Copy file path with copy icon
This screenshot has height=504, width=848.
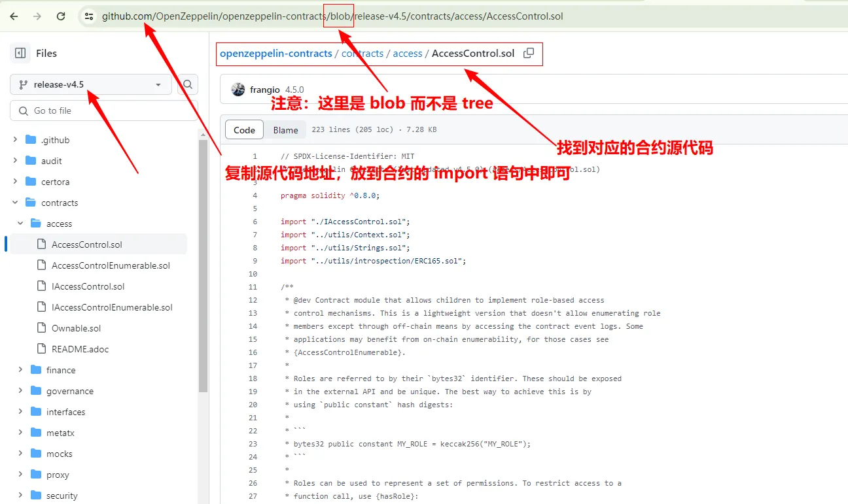pyautogui.click(x=529, y=54)
